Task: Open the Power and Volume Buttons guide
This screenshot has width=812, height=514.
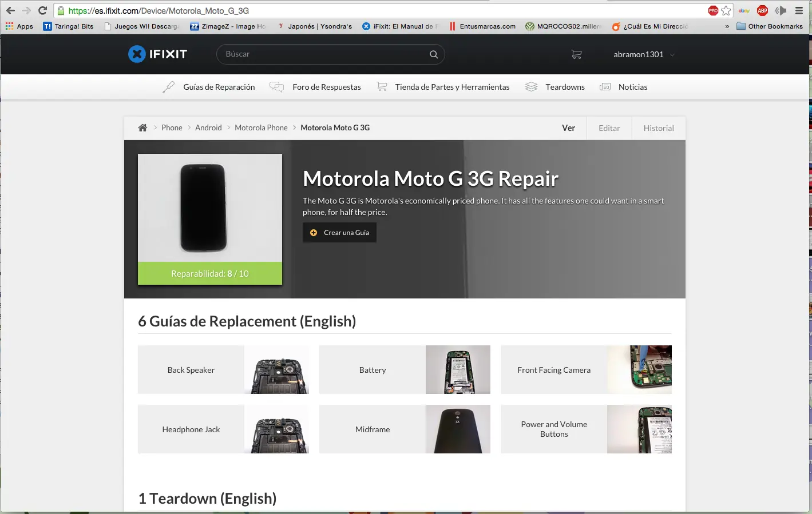Action: (x=586, y=429)
